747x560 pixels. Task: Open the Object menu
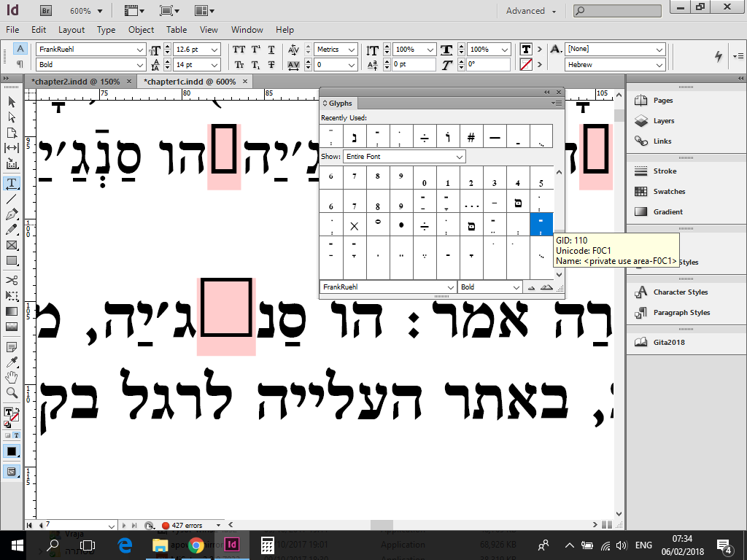tap(141, 29)
